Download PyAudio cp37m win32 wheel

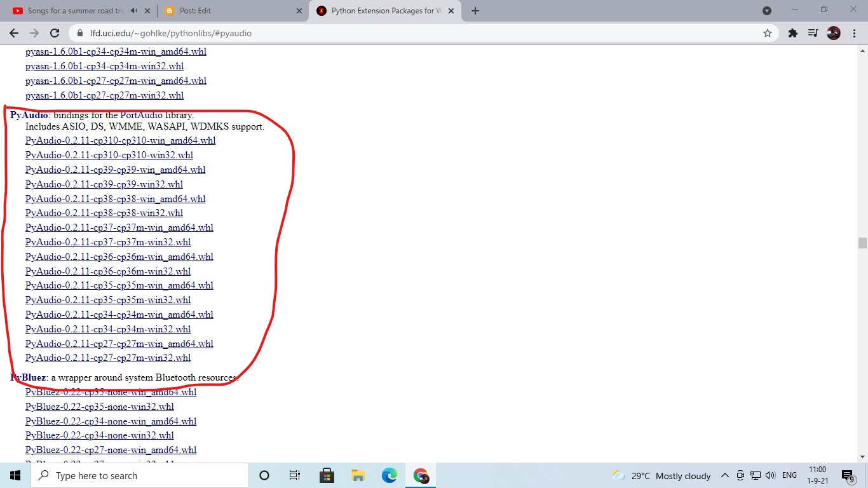(108, 242)
